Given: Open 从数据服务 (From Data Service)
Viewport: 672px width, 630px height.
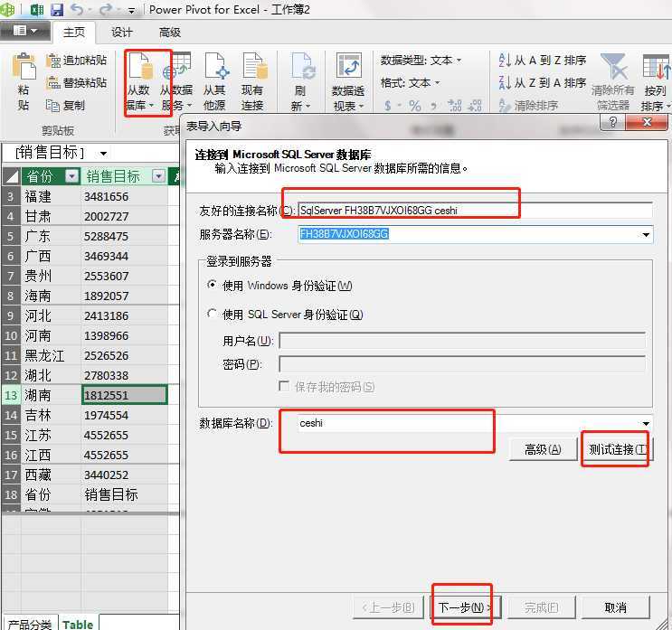Looking at the screenshot, I should pyautogui.click(x=176, y=81).
